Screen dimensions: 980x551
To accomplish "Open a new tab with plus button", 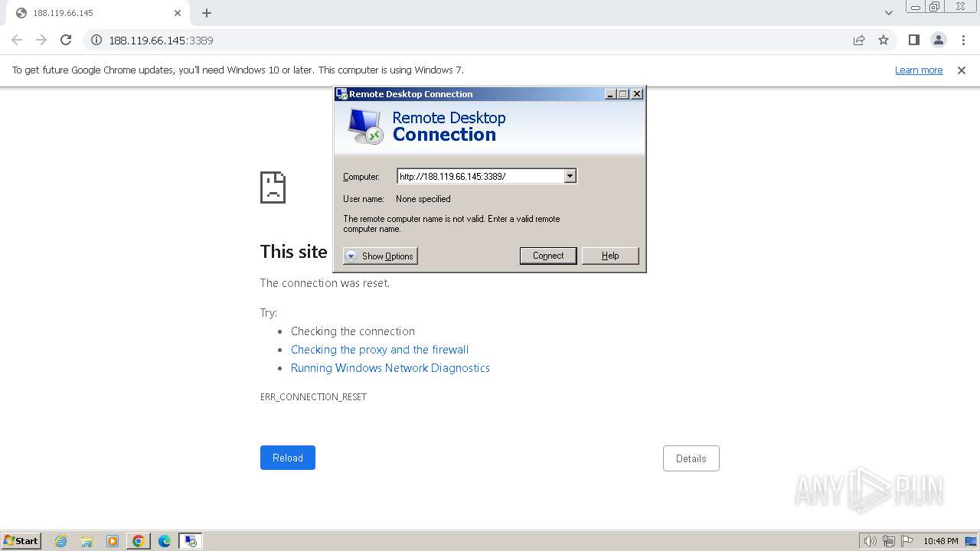I will pyautogui.click(x=207, y=13).
